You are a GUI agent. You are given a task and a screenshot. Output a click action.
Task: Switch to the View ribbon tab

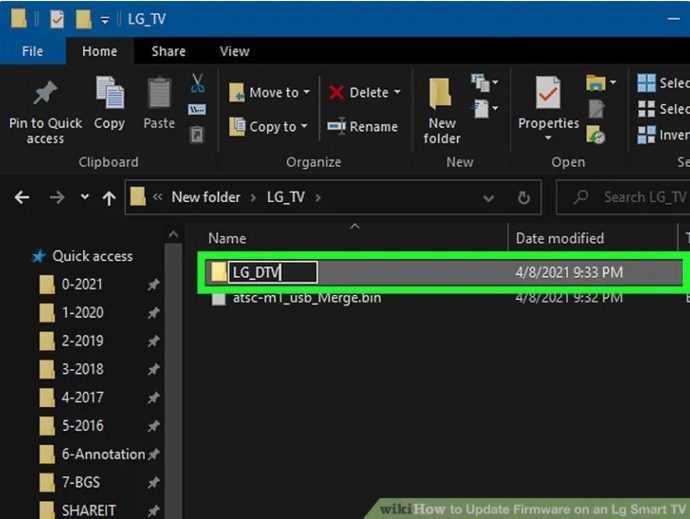click(x=235, y=51)
